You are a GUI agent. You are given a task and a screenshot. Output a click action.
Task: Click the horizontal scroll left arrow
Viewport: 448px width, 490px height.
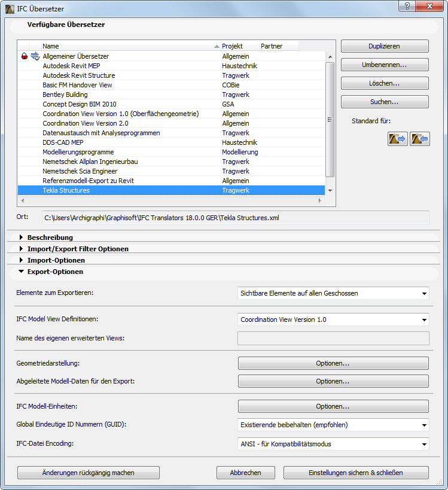(23, 200)
